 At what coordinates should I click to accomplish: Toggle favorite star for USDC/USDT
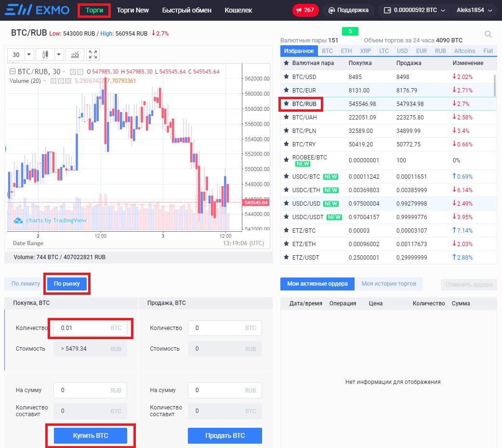tap(286, 216)
